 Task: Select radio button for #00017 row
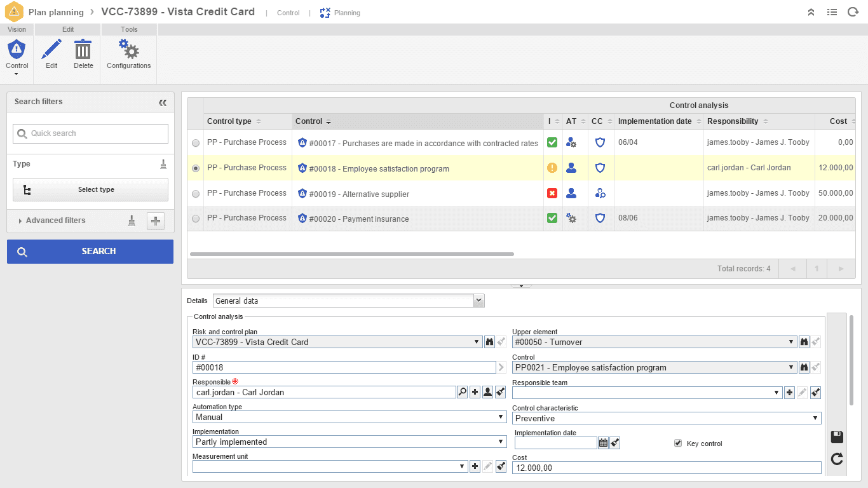click(x=196, y=144)
